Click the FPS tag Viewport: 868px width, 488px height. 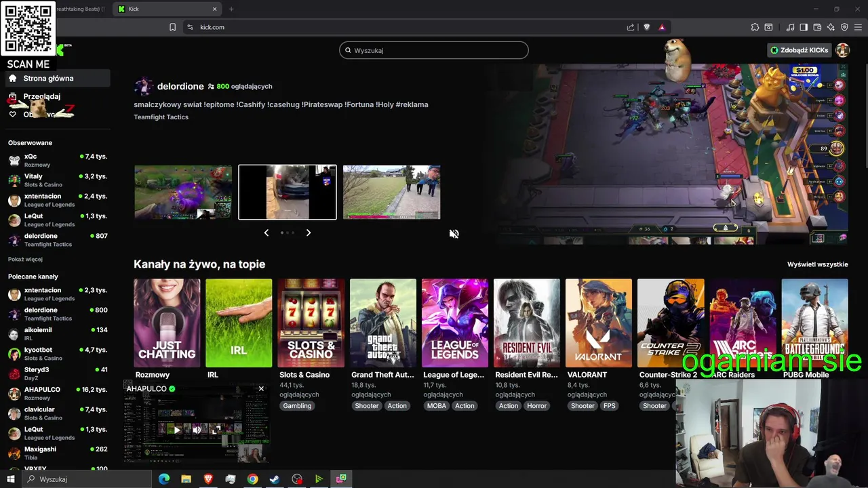[610, 406]
